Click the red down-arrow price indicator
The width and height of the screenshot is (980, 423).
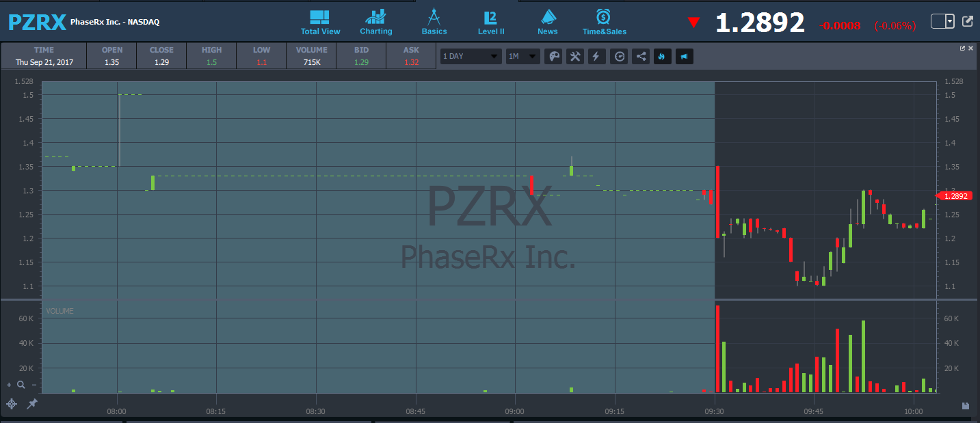[x=693, y=23]
